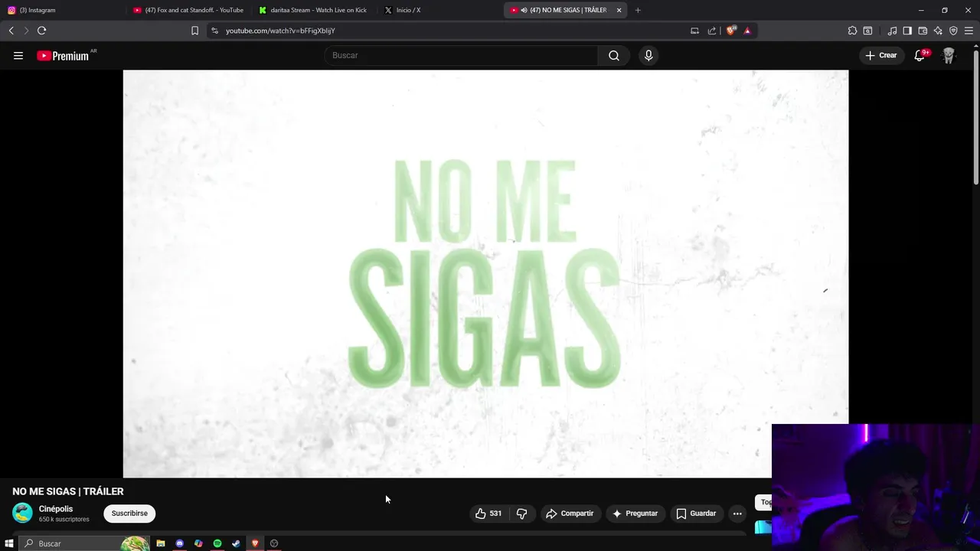Viewport: 980px width, 551px height.
Task: Click the address bar URL
Action: (280, 31)
